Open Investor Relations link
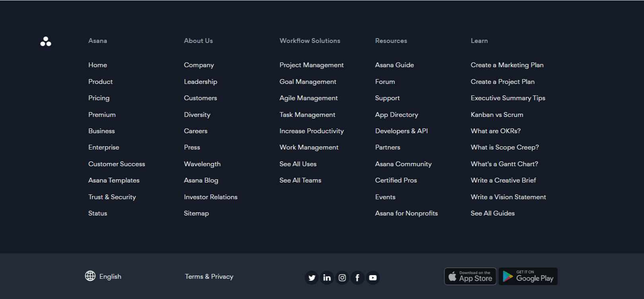 pos(211,197)
